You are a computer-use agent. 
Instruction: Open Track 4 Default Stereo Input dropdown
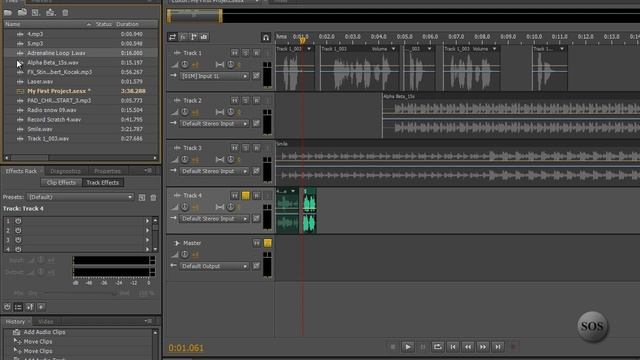coord(214,219)
